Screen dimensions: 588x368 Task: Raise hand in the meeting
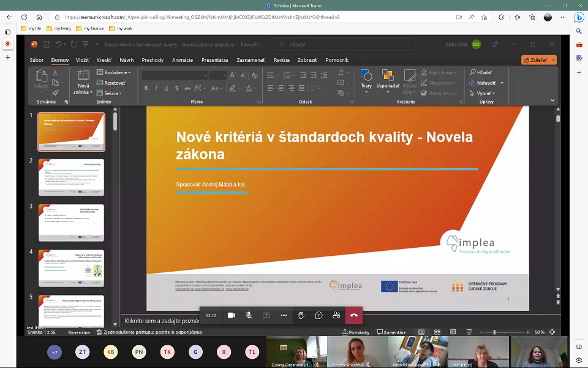click(301, 315)
